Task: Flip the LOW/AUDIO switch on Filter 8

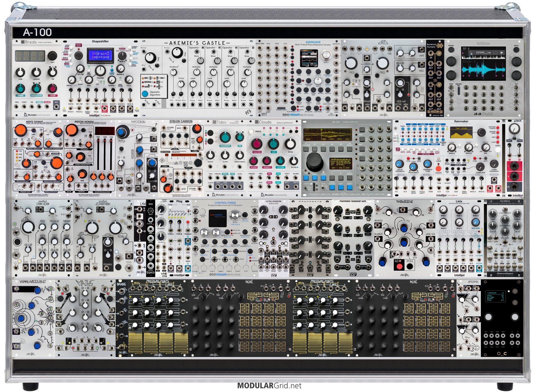Action: pyautogui.click(x=505, y=209)
